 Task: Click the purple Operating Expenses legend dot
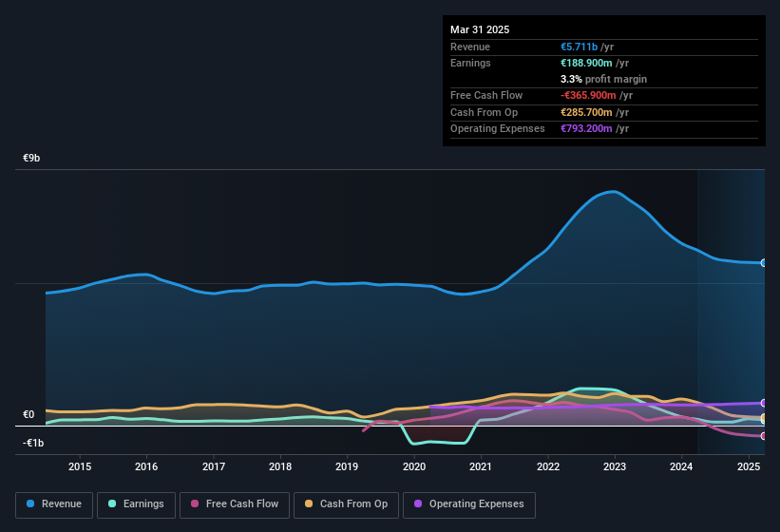pyautogui.click(x=418, y=503)
